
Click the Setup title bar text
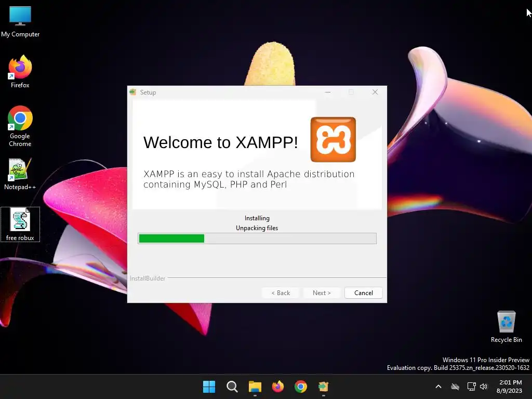click(148, 92)
